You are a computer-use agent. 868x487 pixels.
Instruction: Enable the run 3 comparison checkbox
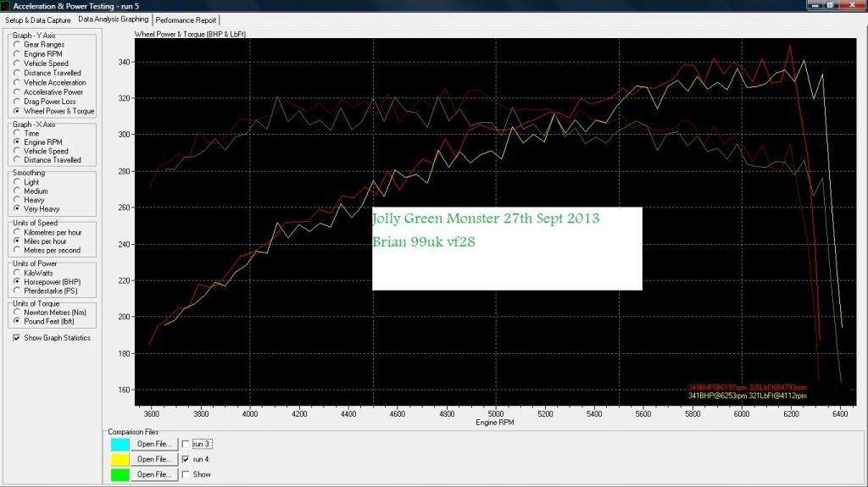pyautogui.click(x=186, y=444)
